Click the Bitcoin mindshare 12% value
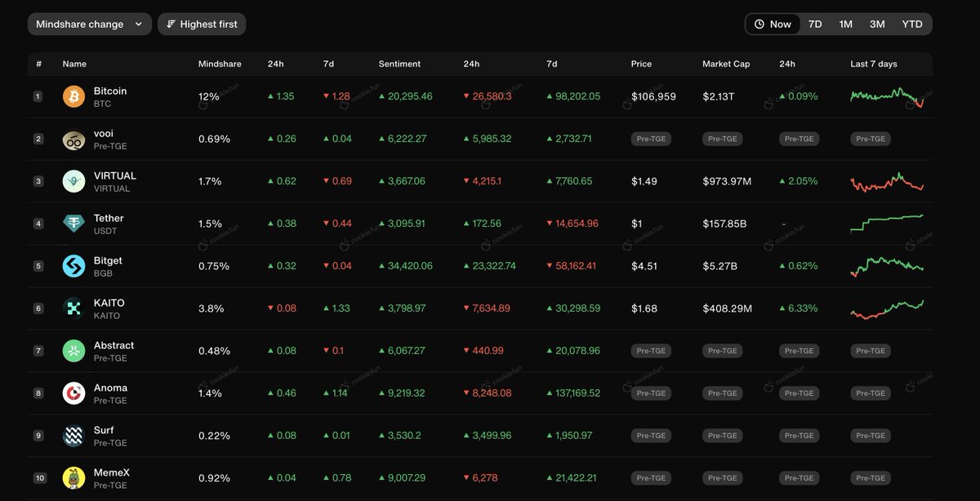980x501 pixels. point(209,96)
